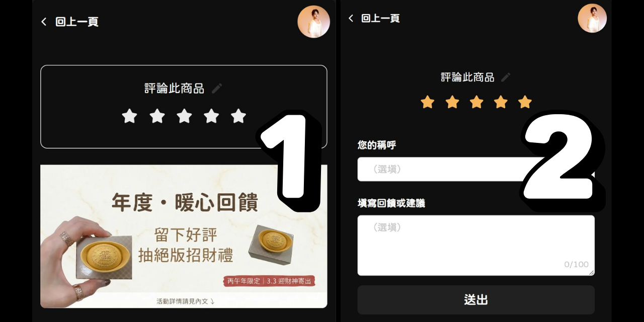Image resolution: width=644 pixels, height=322 pixels.
Task: Open profile avatar in right panel
Action: (592, 18)
